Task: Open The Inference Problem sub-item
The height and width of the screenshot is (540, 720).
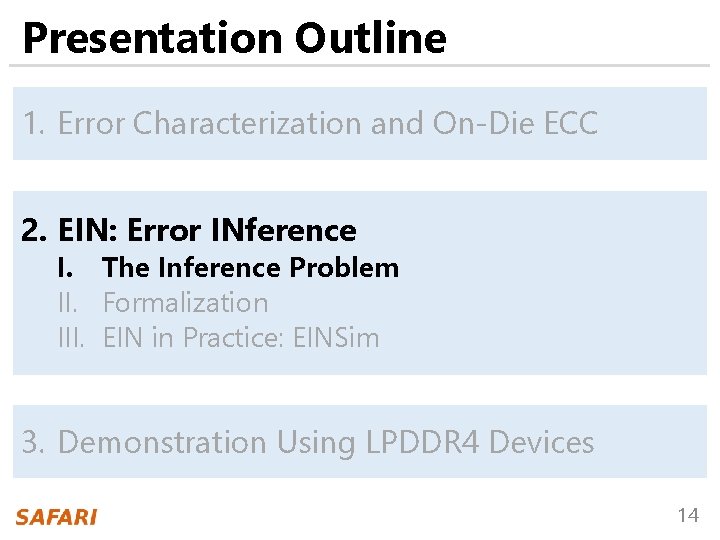Action: coord(250,268)
